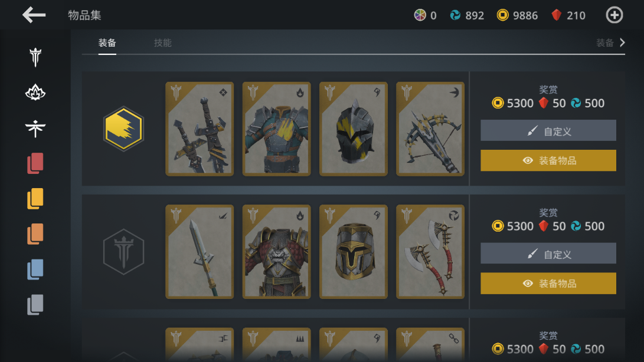Filter by orange card rarity icon
The image size is (644, 362).
click(x=35, y=234)
